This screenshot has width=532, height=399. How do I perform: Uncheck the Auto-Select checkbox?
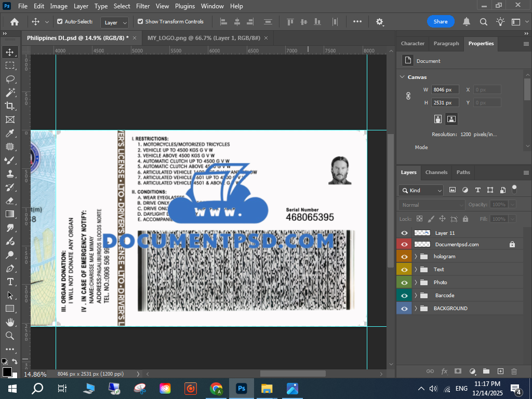[60, 22]
